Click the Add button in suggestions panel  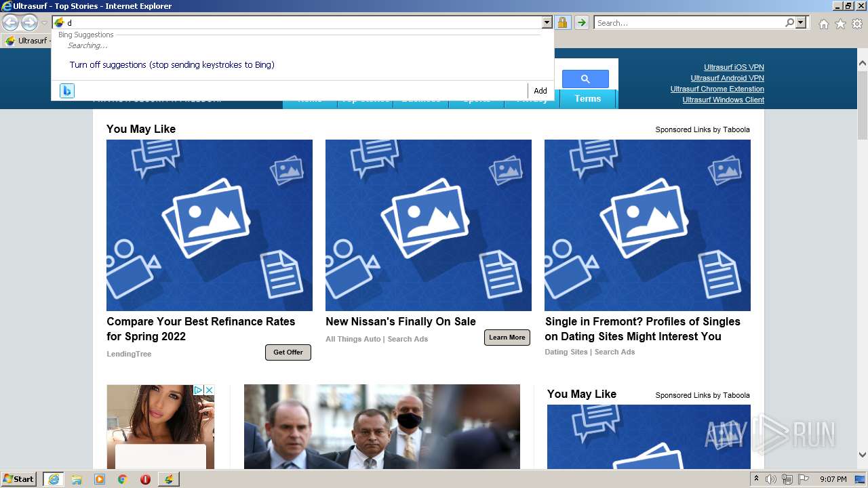pyautogui.click(x=540, y=91)
